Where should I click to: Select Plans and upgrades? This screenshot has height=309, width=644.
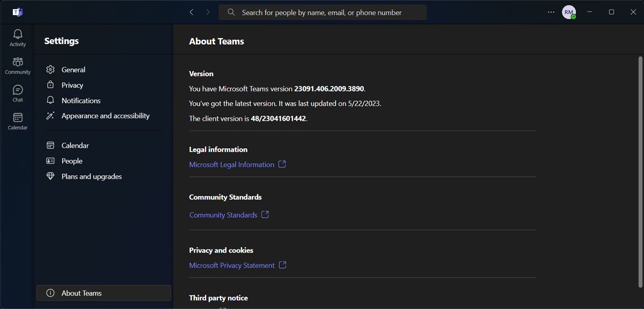tap(92, 176)
